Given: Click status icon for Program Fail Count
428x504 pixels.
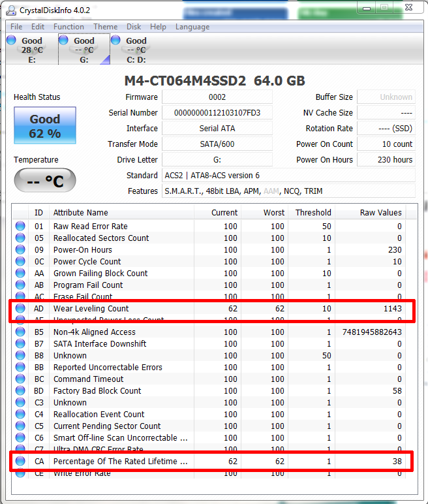Looking at the screenshot, I should pos(20,285).
